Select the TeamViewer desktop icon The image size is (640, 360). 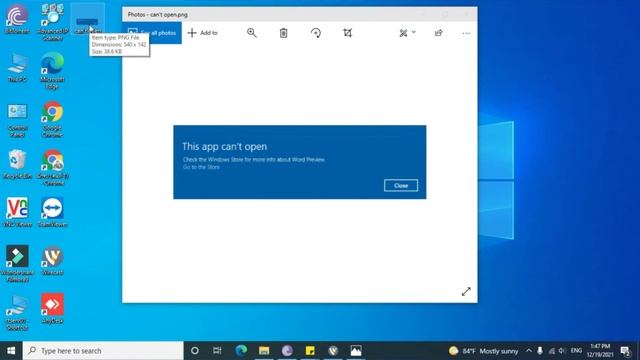(x=52, y=212)
